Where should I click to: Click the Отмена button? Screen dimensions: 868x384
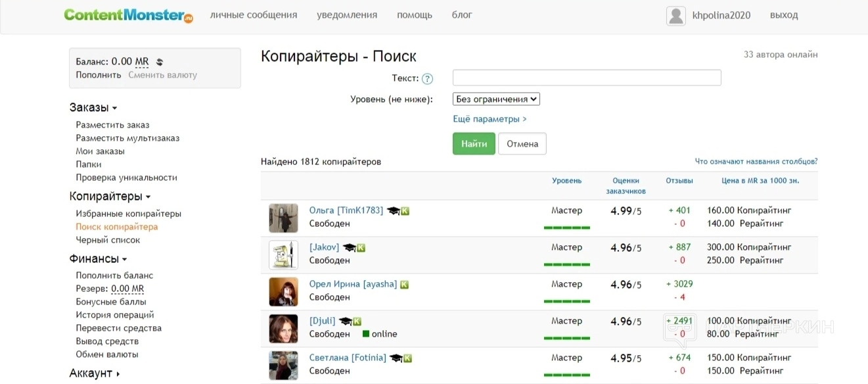[x=522, y=144]
